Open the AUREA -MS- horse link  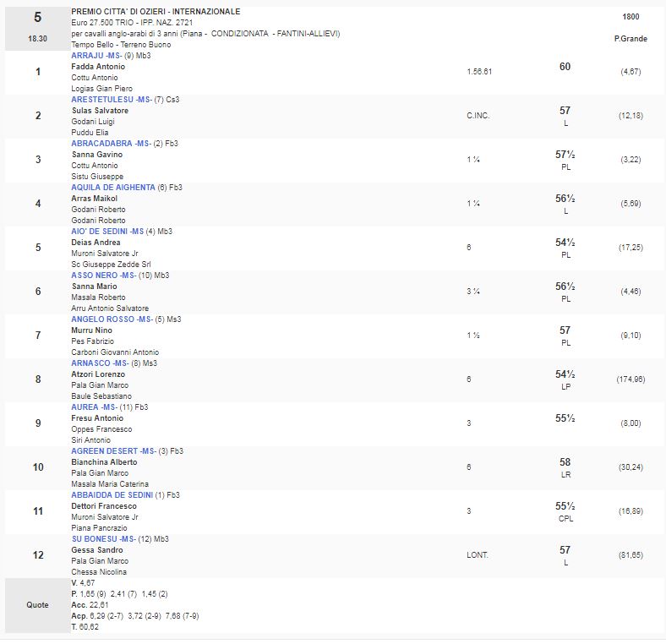coord(96,407)
